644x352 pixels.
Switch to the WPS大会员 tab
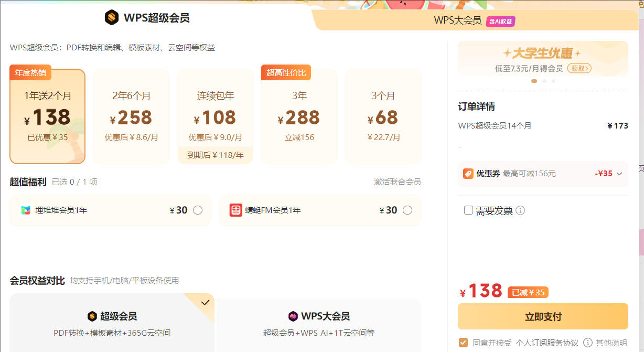point(457,20)
